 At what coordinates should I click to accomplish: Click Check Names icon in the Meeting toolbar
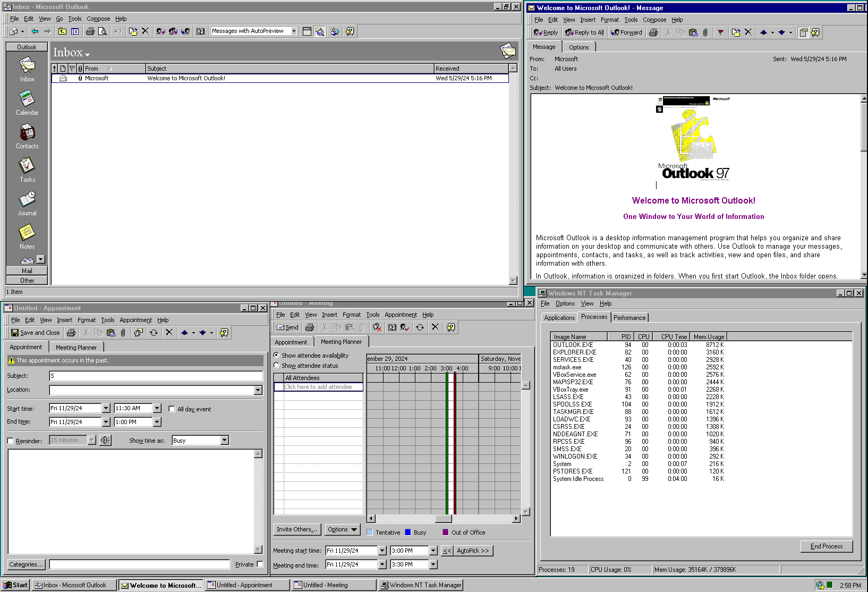405,327
